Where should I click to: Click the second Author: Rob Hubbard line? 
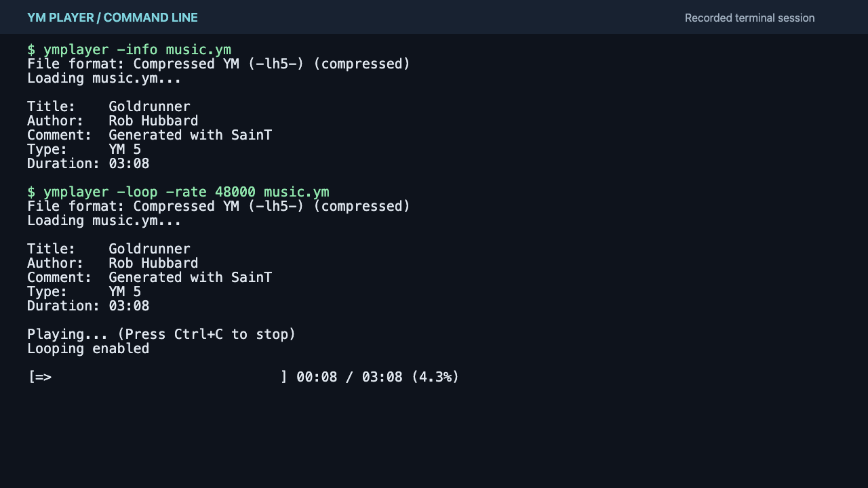tap(113, 263)
